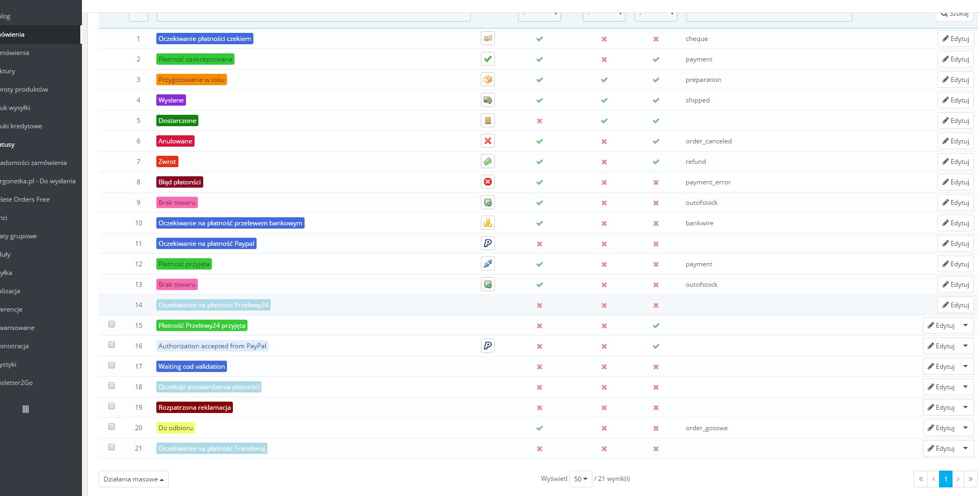Click the box icon for the Dostarczone status
980x496 pixels.
pos(488,120)
